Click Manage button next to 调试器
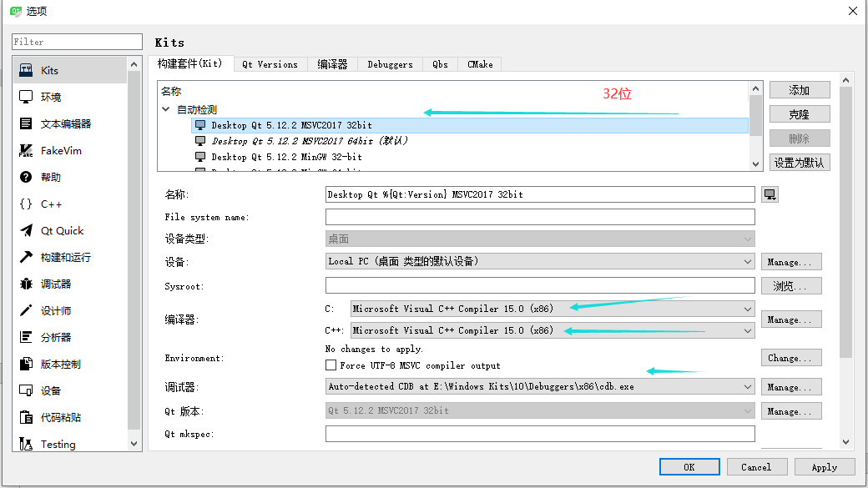 point(791,387)
